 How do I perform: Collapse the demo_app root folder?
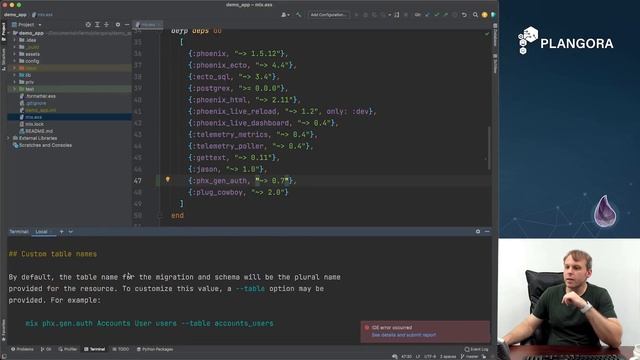pyautogui.click(x=9, y=33)
